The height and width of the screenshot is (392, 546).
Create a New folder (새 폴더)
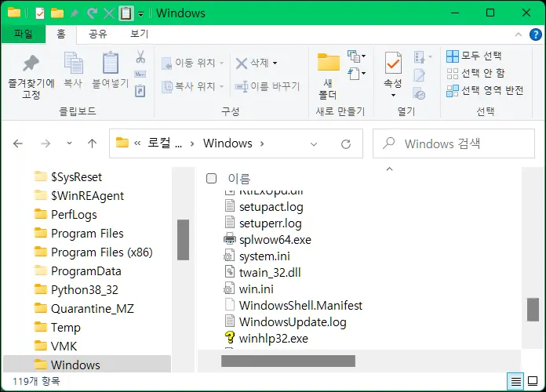click(328, 76)
